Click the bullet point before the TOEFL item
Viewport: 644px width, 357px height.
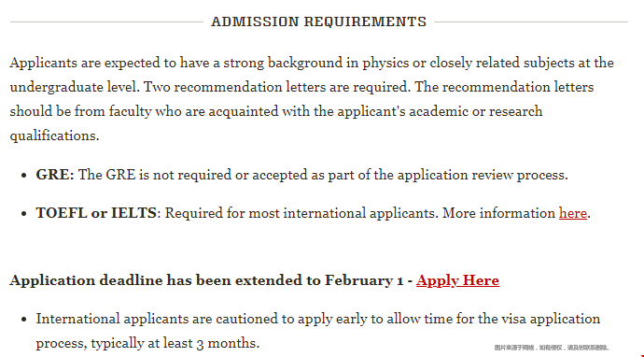tap(24, 214)
